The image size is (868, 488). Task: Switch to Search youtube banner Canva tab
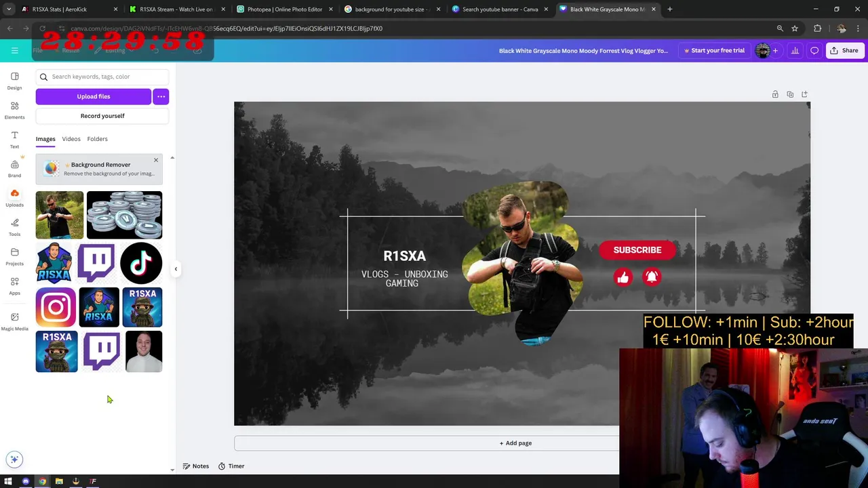click(499, 9)
